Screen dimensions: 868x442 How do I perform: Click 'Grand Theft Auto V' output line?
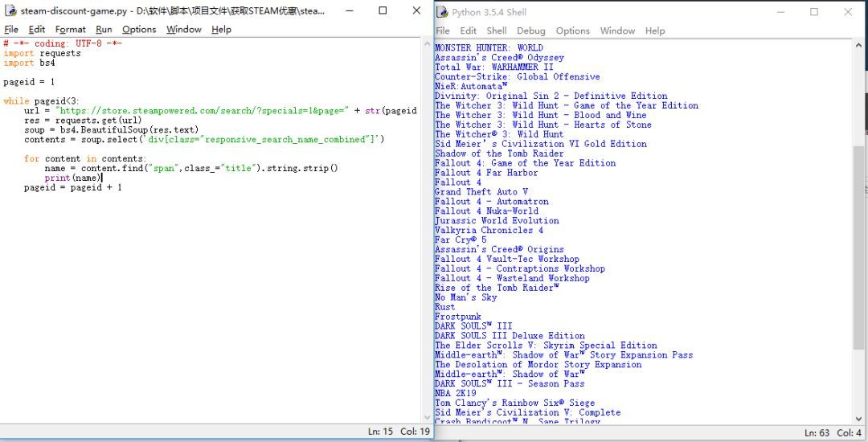coord(481,191)
